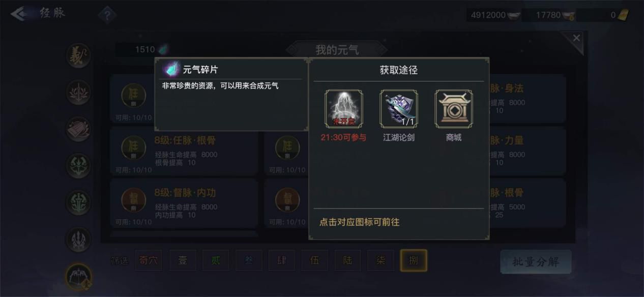This screenshot has height=297, width=644.
Task: Click the 批量分解 button
Action: (536, 262)
